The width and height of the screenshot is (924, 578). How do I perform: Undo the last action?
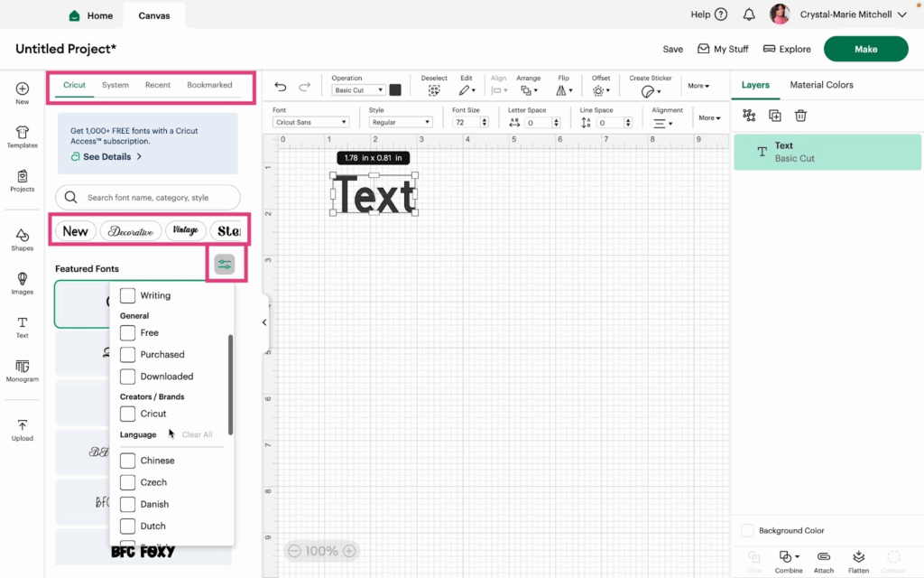click(281, 88)
